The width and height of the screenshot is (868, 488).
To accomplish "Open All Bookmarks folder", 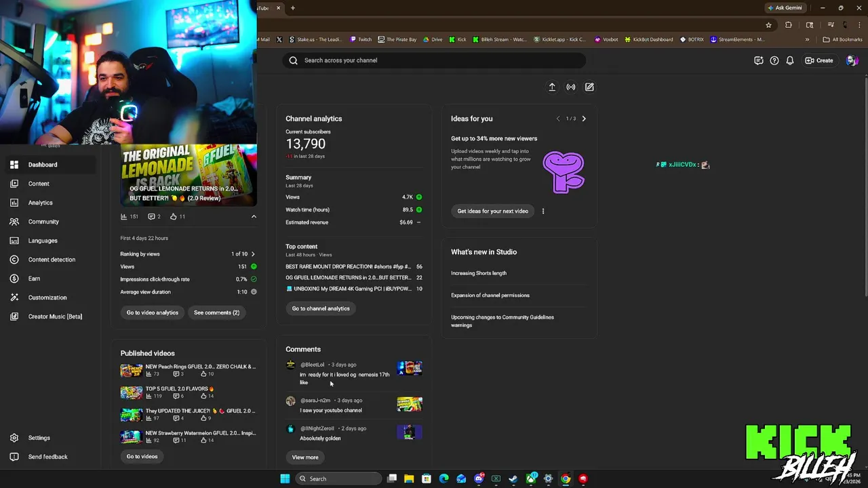I will 842,39.
